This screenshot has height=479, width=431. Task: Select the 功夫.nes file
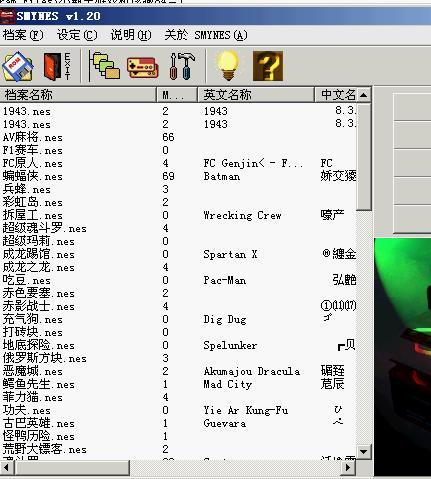[x=27, y=410]
